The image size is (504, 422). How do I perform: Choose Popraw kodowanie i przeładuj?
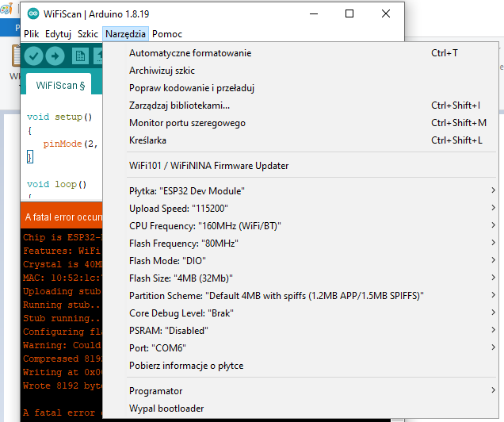(x=300, y=88)
